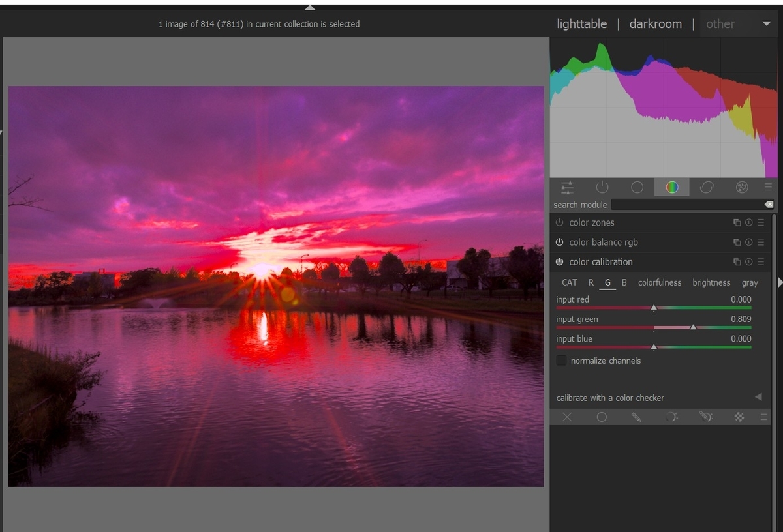Disable the color balance rgb module
The image size is (783, 532).
click(x=559, y=243)
